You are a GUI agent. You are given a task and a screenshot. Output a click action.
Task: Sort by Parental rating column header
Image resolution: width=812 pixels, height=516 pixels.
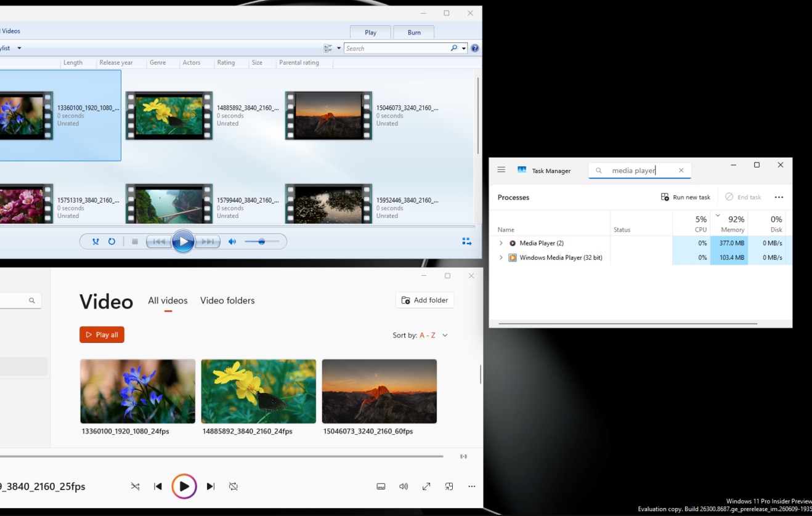(299, 62)
